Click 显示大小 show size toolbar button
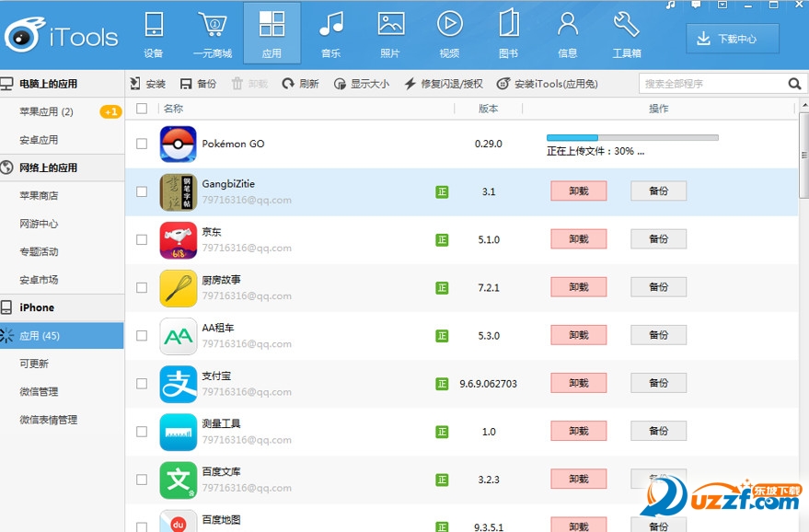This screenshot has width=809, height=532. coord(362,84)
